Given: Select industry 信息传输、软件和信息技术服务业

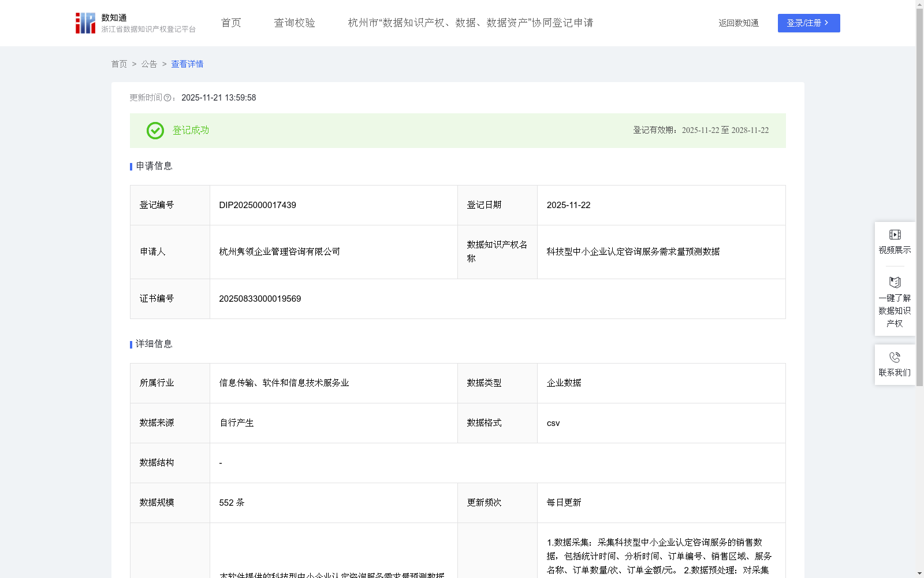Looking at the screenshot, I should pyautogui.click(x=284, y=383).
